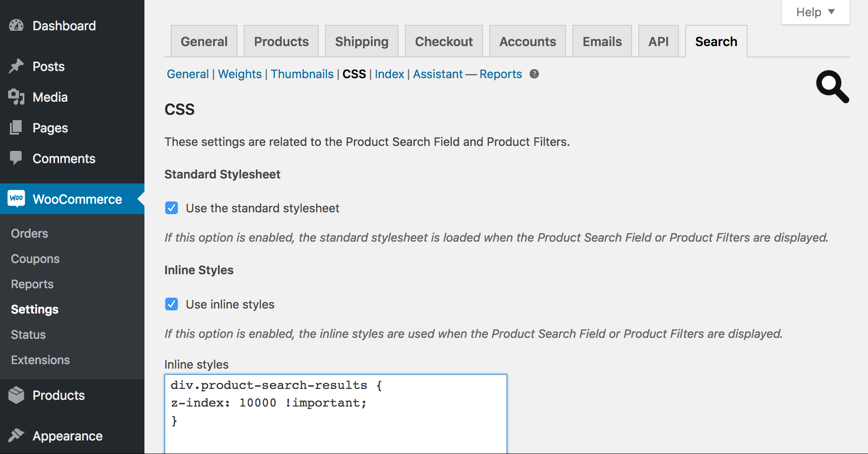This screenshot has height=454, width=868.
Task: Expand the Help dropdown panel
Action: point(815,12)
